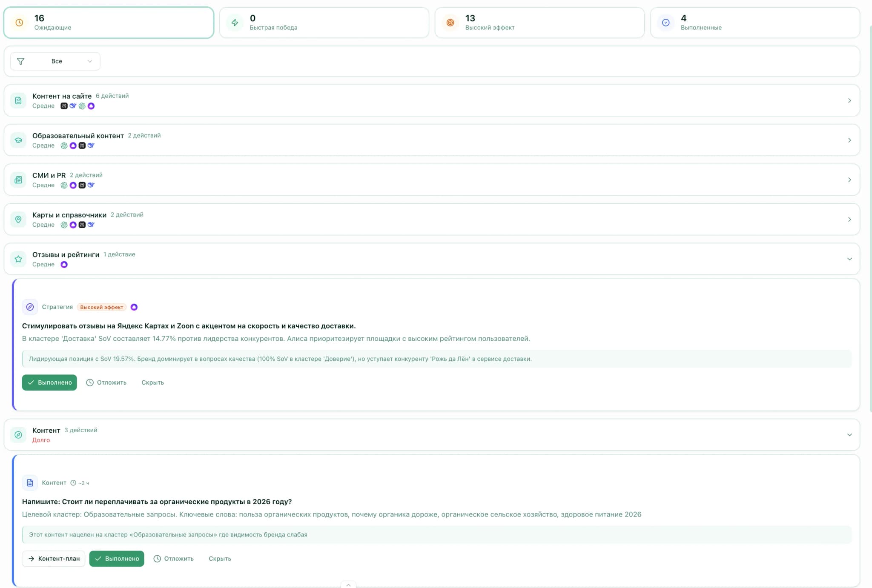Click the star icon beside Отзывы и рейтинги
872x588 pixels.
click(18, 259)
